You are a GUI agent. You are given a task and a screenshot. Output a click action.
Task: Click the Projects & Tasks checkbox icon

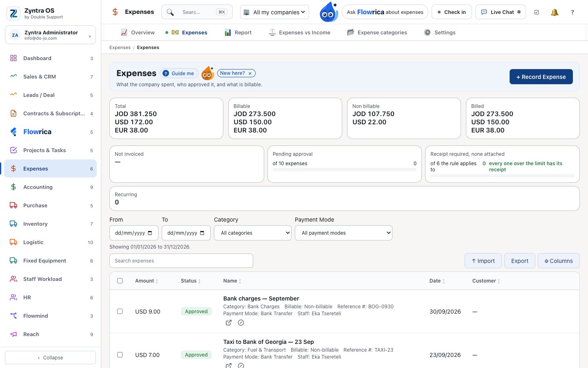pos(13,150)
